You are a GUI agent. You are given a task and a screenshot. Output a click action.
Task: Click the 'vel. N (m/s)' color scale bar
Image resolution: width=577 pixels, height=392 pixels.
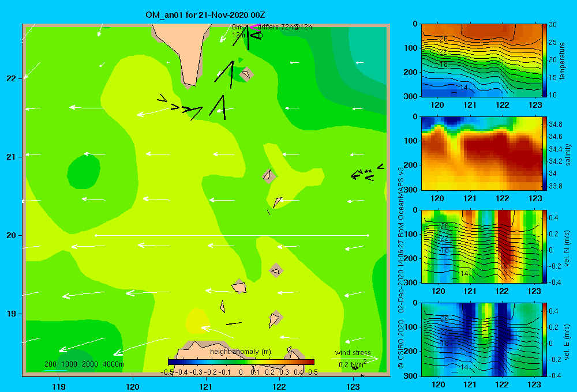[x=545, y=246]
